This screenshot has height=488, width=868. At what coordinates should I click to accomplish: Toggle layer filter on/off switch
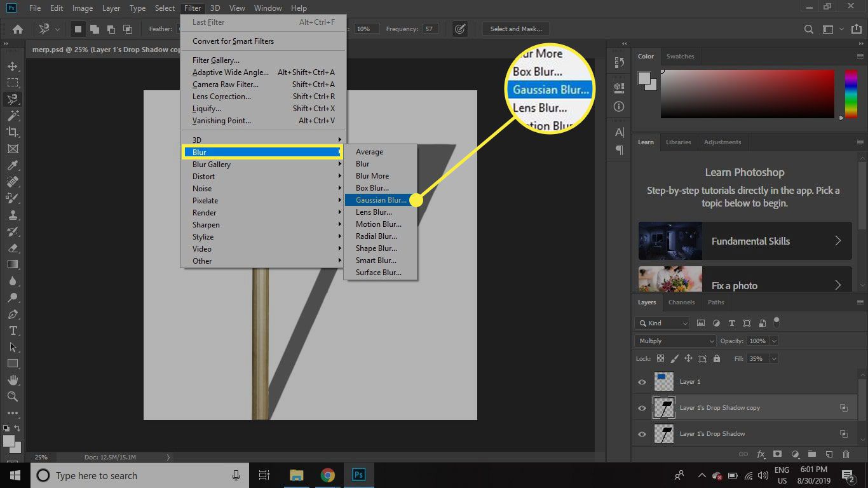pyautogui.click(x=776, y=322)
